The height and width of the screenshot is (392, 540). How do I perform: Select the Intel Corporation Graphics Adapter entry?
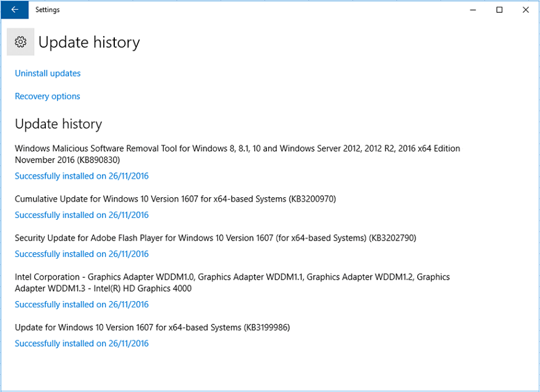click(232, 283)
